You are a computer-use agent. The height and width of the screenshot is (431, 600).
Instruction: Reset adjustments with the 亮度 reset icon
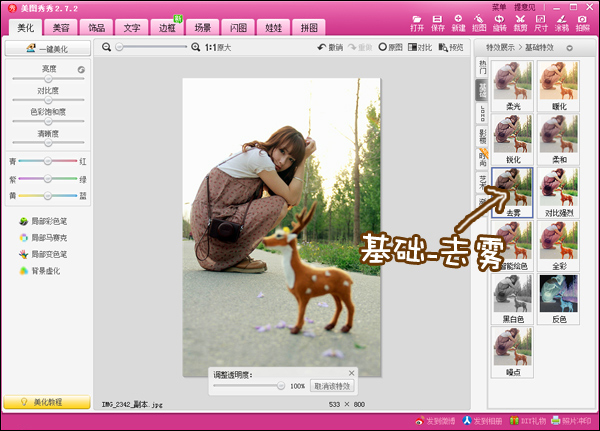tap(81, 70)
